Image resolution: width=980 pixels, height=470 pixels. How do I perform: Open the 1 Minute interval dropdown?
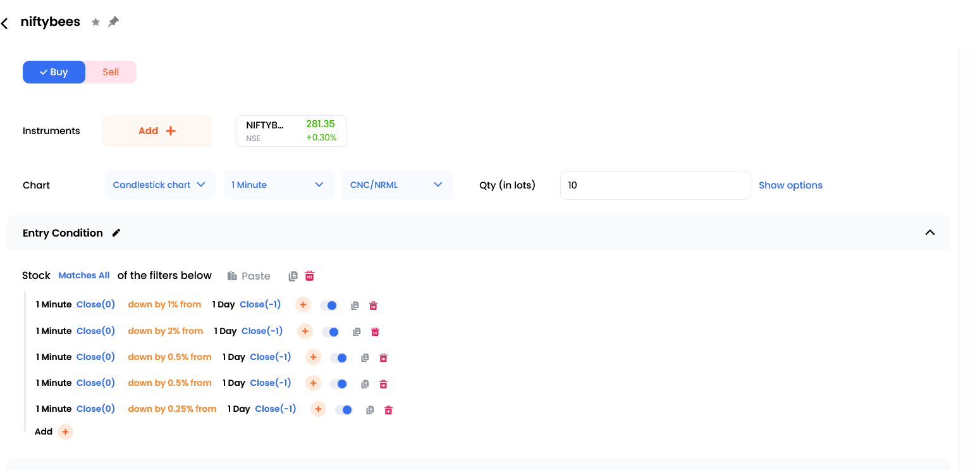click(279, 185)
